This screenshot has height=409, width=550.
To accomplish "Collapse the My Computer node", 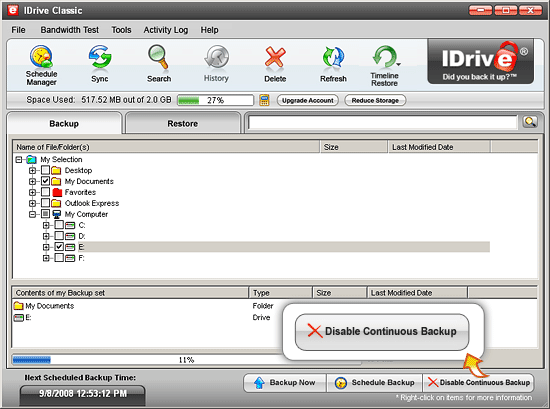I will 32,214.
